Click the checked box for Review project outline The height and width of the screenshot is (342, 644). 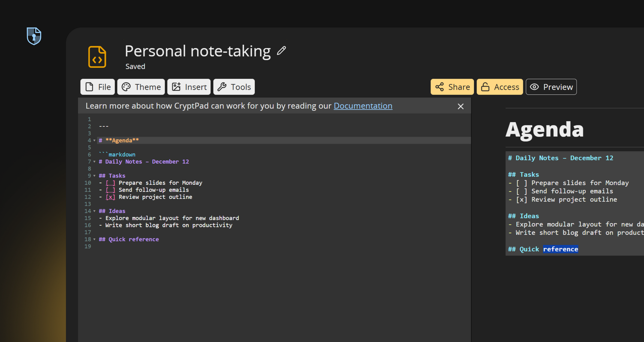[x=110, y=197]
